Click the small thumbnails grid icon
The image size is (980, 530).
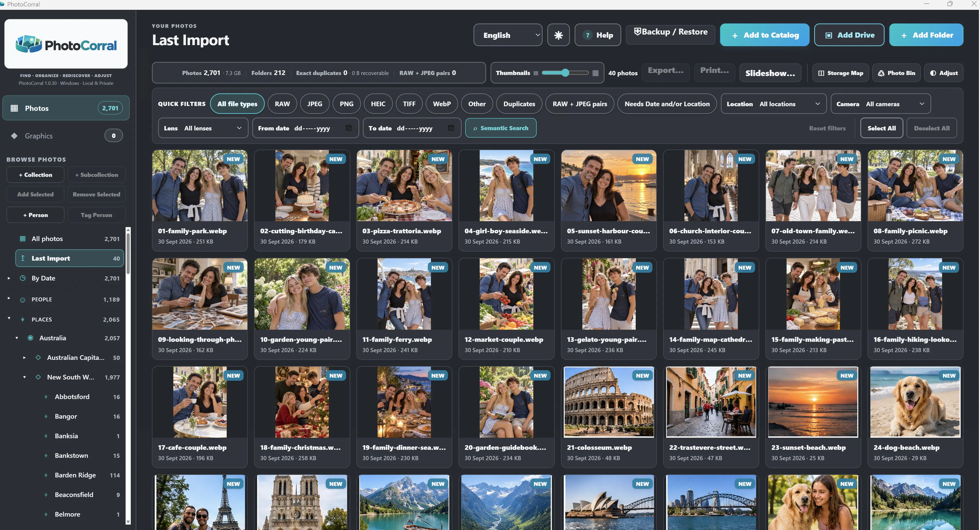click(x=536, y=73)
